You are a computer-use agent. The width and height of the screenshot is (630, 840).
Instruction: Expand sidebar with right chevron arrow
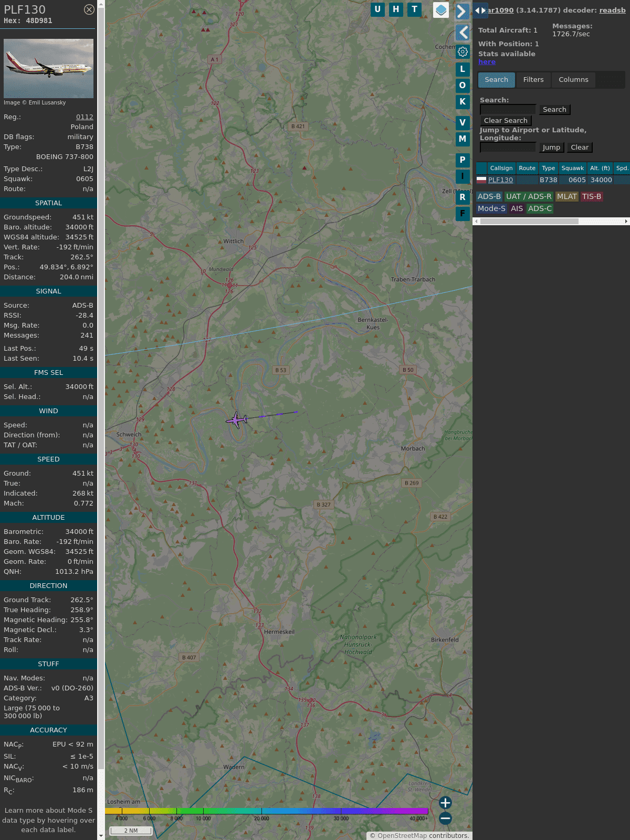[x=462, y=12]
